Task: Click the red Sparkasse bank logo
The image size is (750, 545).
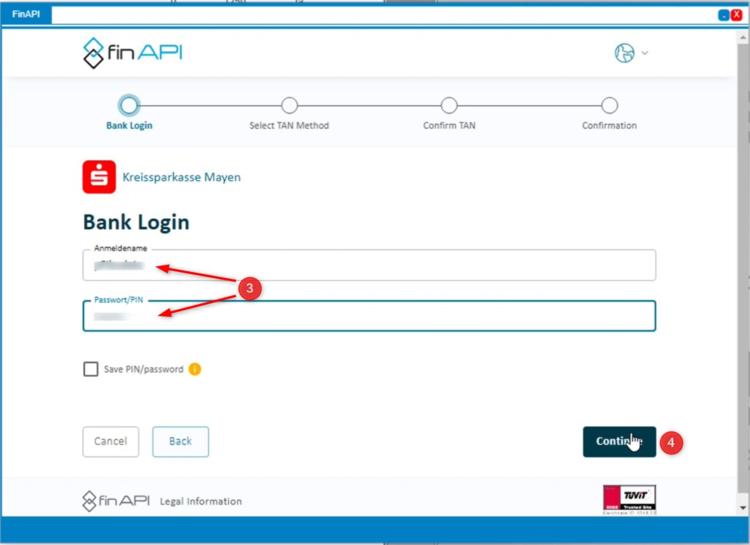Action: (x=98, y=177)
